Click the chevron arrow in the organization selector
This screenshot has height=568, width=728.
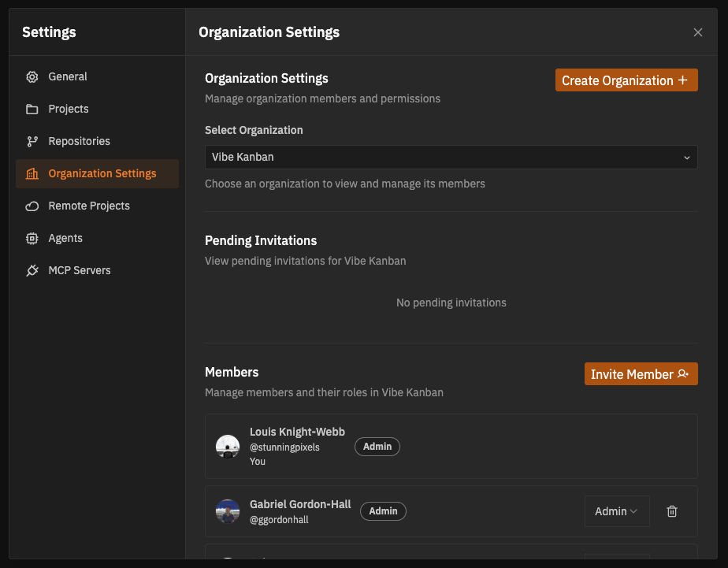[x=686, y=158]
